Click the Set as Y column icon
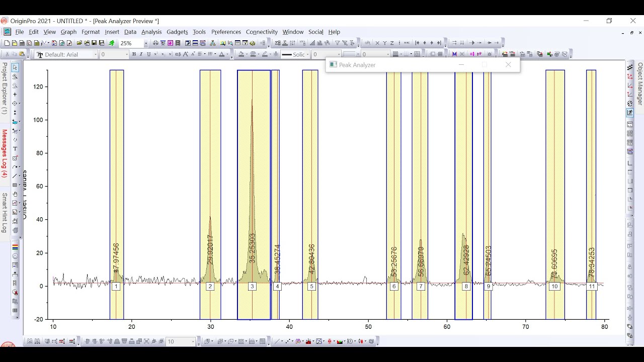The width and height of the screenshot is (644, 362). [385, 43]
